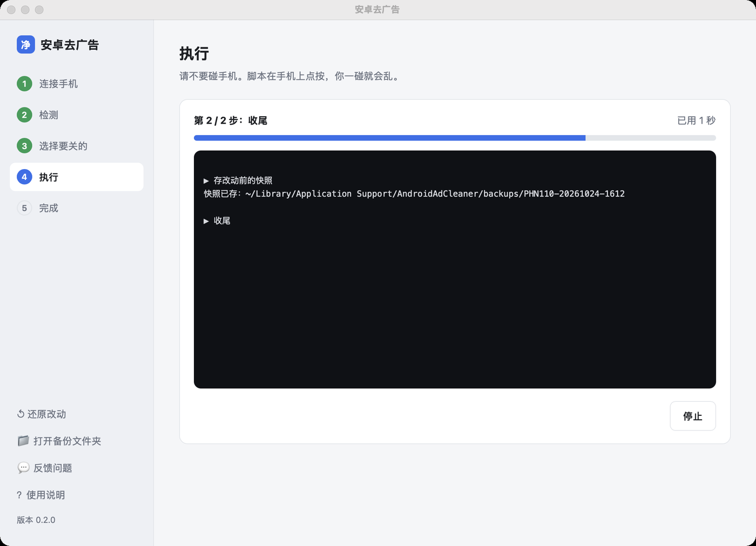This screenshot has width=756, height=546.
Task: Toggle the 收尾 log section triangle
Action: 206,221
